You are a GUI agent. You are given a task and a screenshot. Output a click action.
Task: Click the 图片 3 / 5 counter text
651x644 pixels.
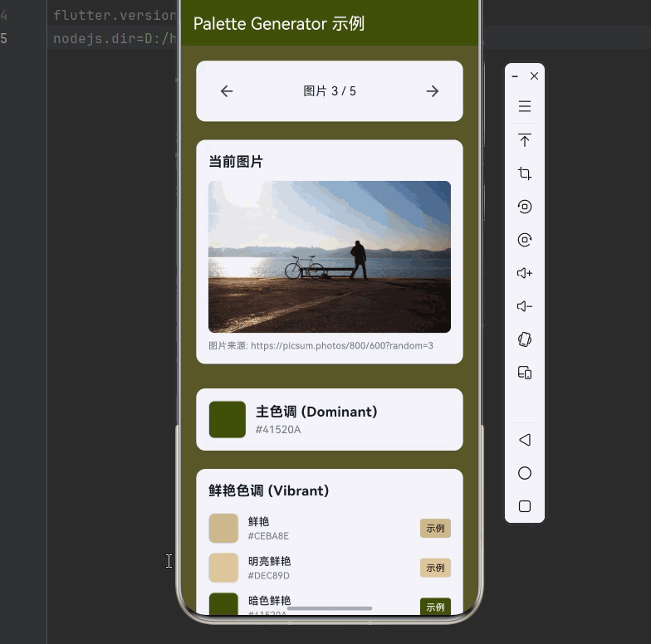click(x=330, y=91)
